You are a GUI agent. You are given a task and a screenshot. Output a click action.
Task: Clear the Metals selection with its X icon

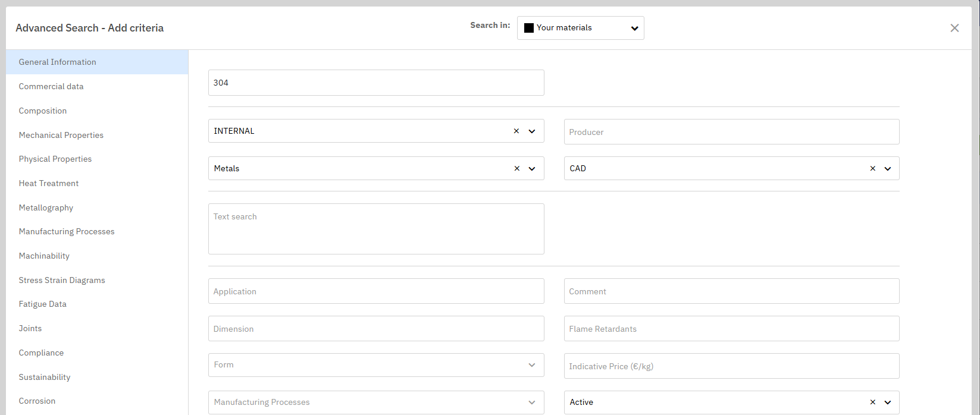516,169
